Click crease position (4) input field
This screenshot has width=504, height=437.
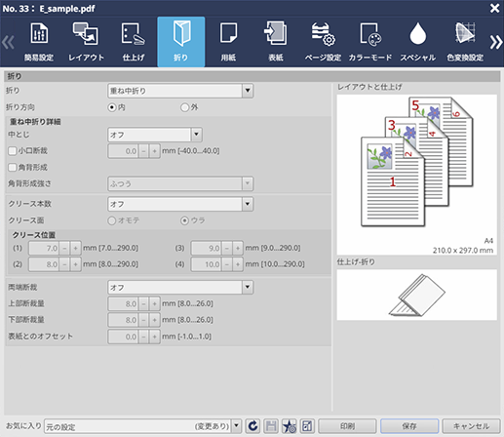[x=207, y=264]
